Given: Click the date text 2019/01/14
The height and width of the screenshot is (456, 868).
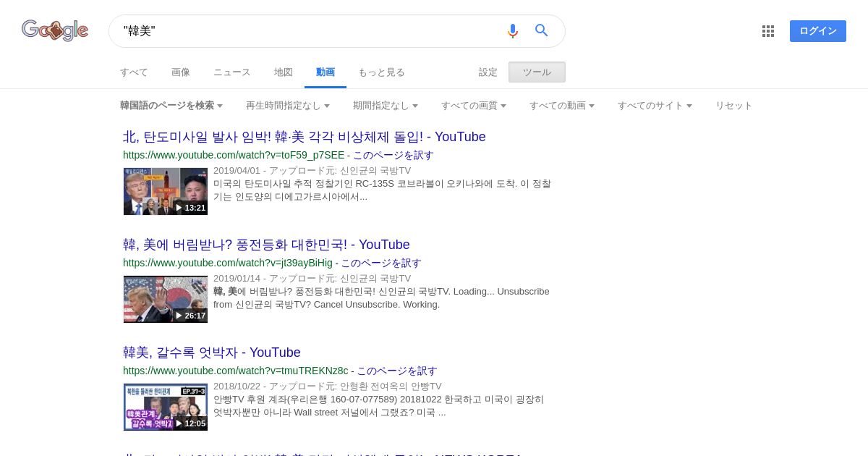Looking at the screenshot, I should point(237,279).
